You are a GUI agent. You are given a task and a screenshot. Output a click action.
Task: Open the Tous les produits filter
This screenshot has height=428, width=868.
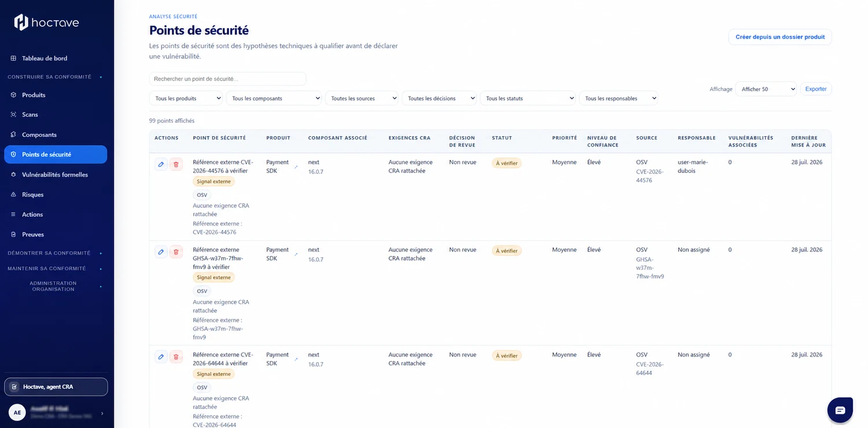(186, 98)
